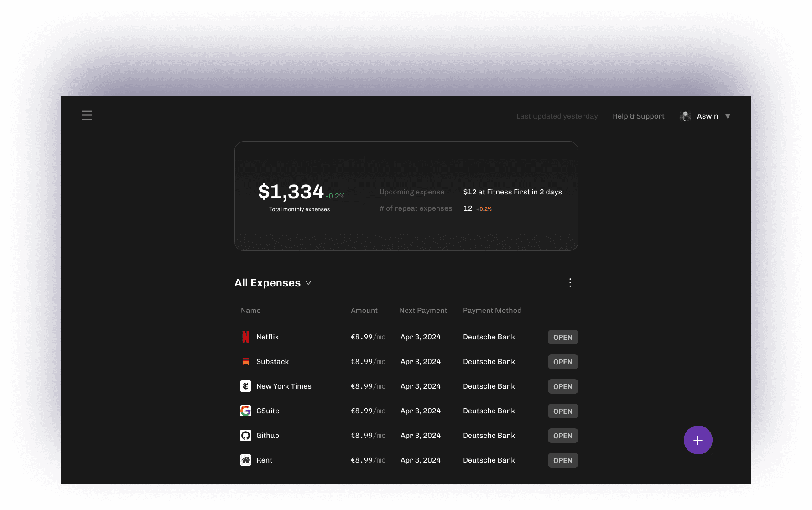Screen dimensions: 812x510
Task: Sort the table by the Amount column
Action: [x=364, y=310]
